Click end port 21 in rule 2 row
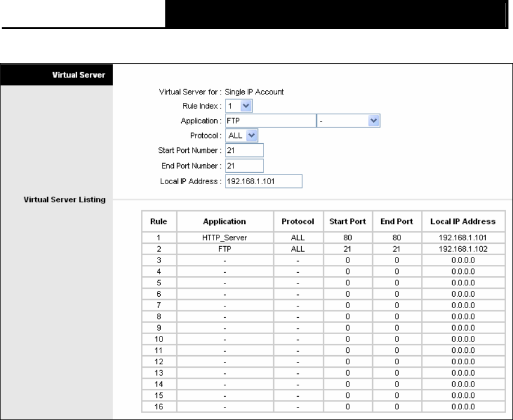This screenshot has height=420, width=513. click(397, 249)
